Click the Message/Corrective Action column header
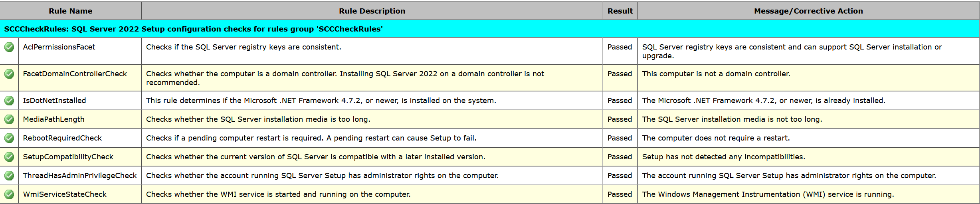The height and width of the screenshot is (204, 980). click(x=808, y=11)
